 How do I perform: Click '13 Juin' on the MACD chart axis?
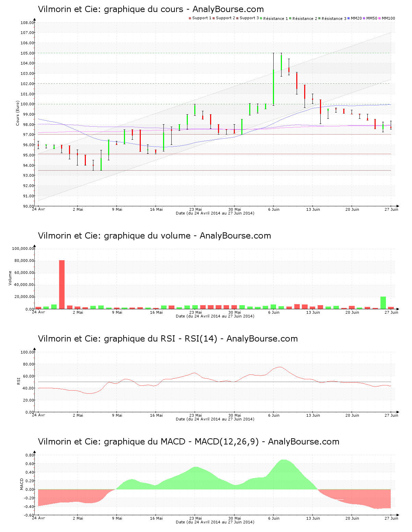[313, 518]
